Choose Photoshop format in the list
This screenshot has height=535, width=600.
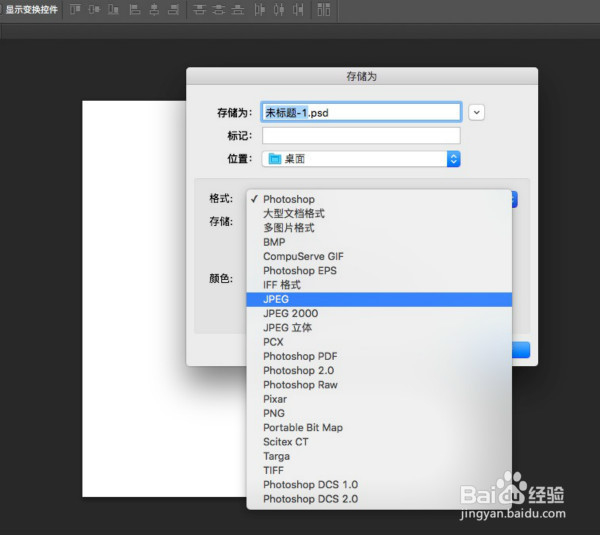[x=379, y=199]
